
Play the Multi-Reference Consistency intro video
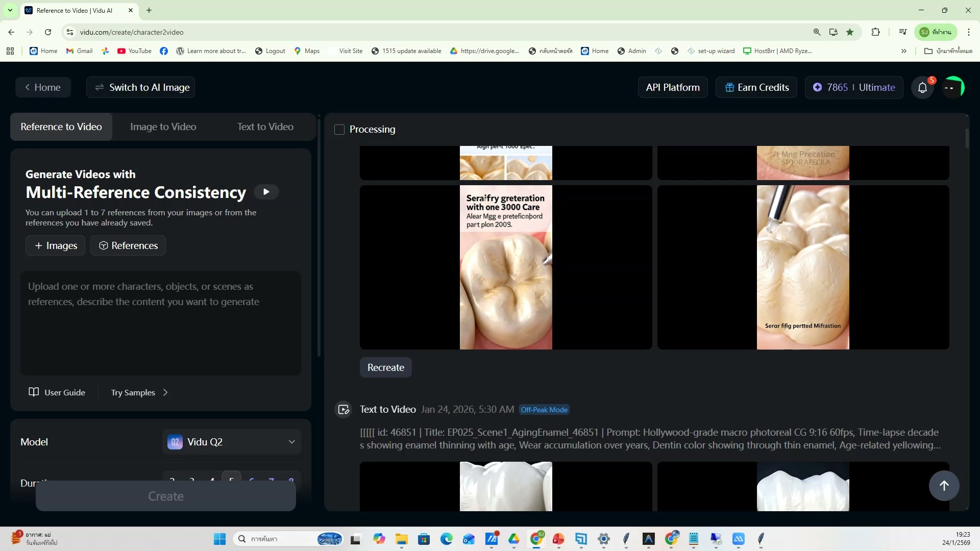click(266, 192)
